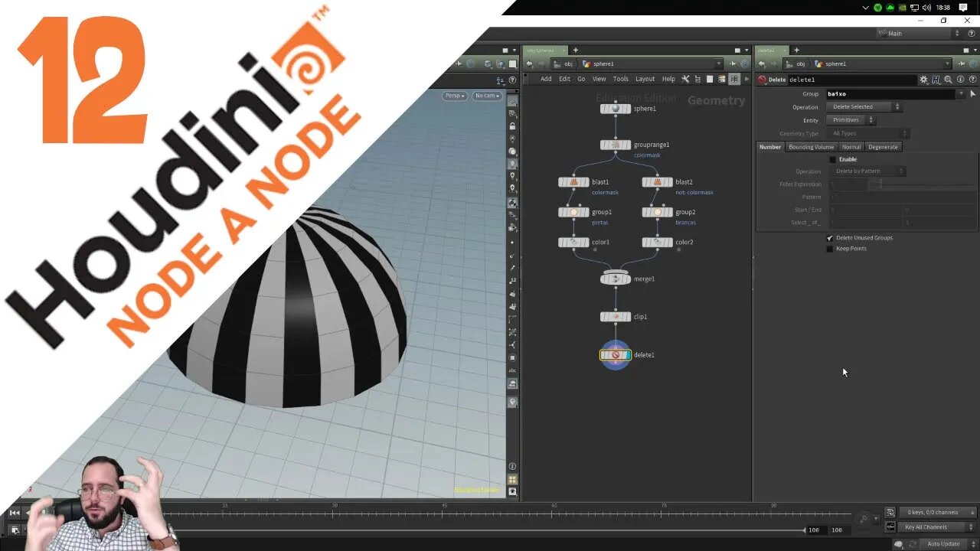Viewport: 980px width, 551px height.
Task: Click the clip1 node
Action: [616, 316]
